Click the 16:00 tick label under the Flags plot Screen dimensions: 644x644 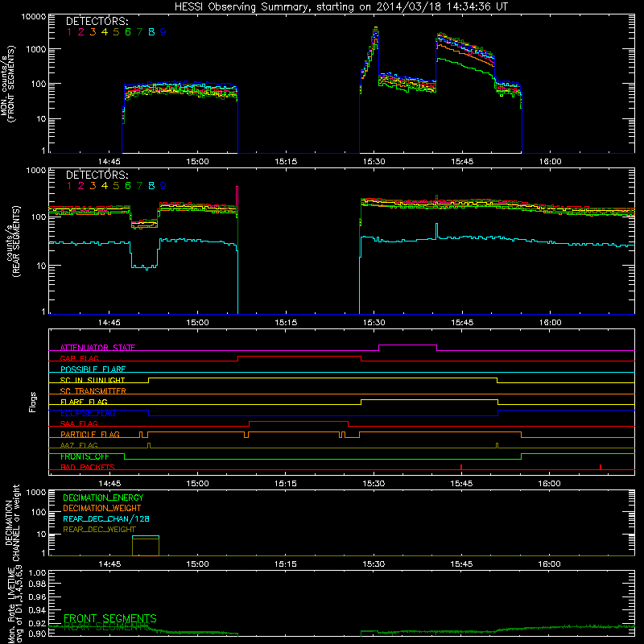(x=549, y=484)
